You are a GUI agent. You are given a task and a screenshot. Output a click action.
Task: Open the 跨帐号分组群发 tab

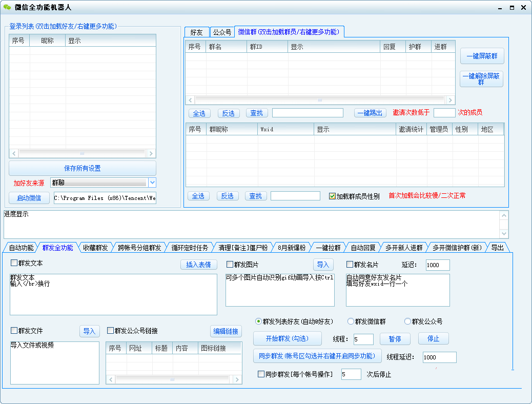point(139,248)
